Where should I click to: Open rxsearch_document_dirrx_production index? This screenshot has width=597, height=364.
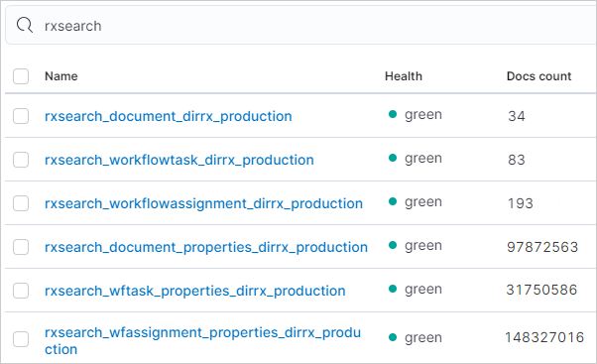click(x=169, y=116)
